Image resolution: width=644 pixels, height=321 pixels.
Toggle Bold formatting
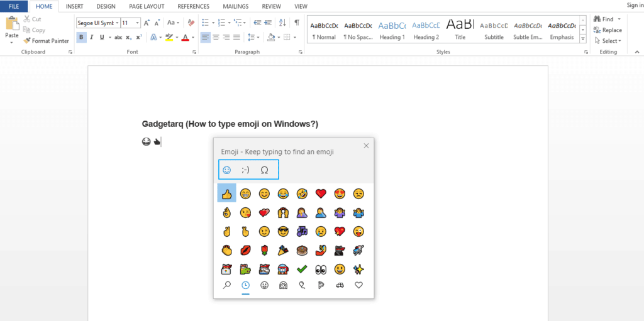[x=81, y=37]
